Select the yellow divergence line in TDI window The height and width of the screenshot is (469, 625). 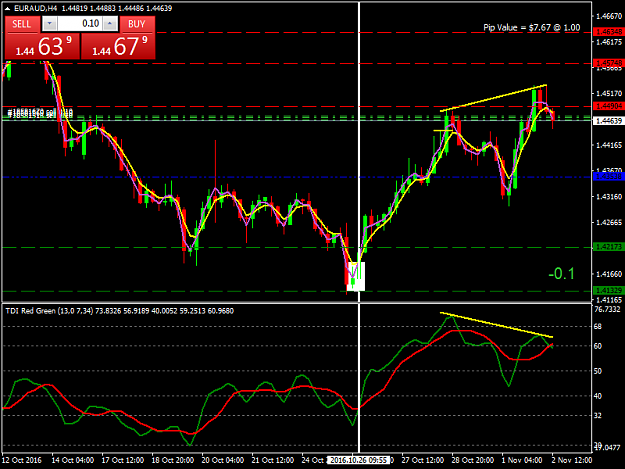496,325
